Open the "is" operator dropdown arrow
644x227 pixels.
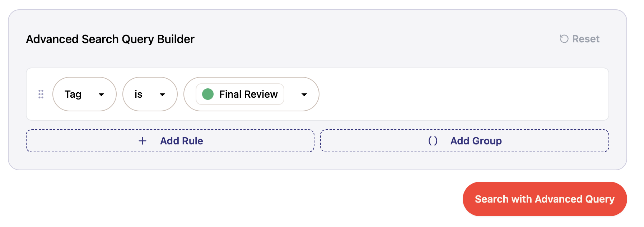(x=163, y=94)
